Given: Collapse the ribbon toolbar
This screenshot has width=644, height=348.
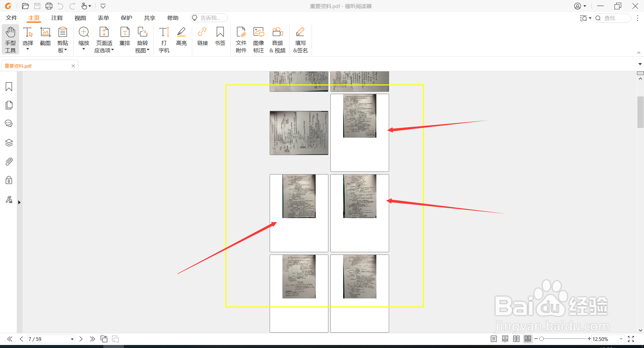Looking at the screenshot, I should pos(639,53).
